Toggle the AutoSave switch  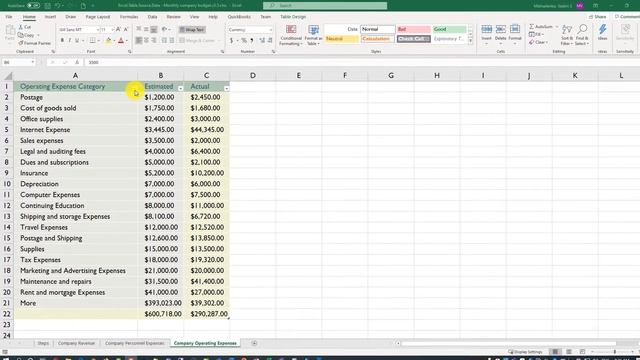click(33, 6)
